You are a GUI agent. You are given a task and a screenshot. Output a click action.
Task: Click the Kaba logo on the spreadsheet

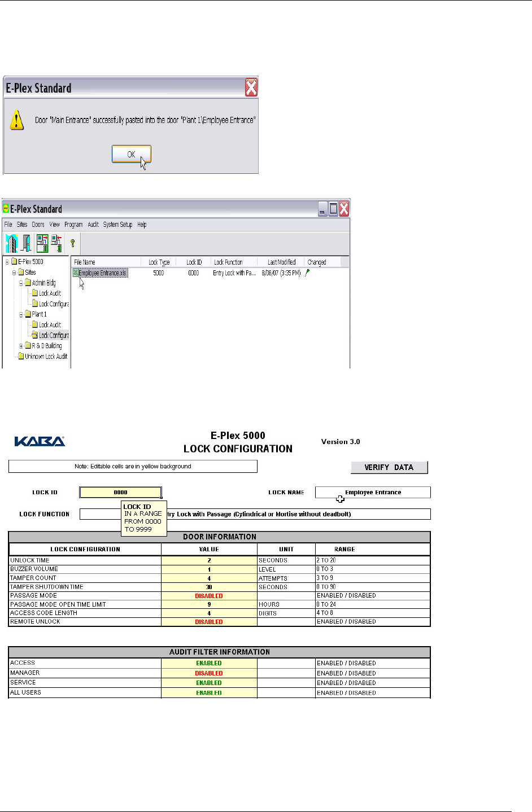(40, 441)
